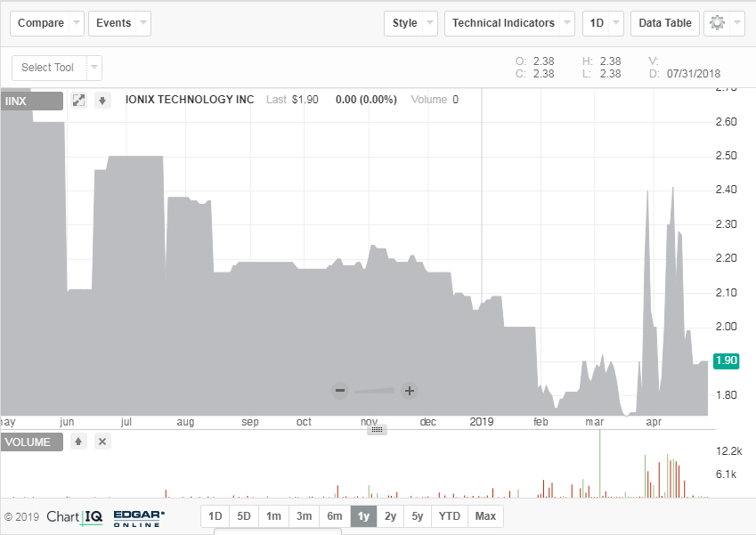Close the VOLUME panel with X
Image resolution: width=756 pixels, height=535 pixels.
pyautogui.click(x=102, y=441)
